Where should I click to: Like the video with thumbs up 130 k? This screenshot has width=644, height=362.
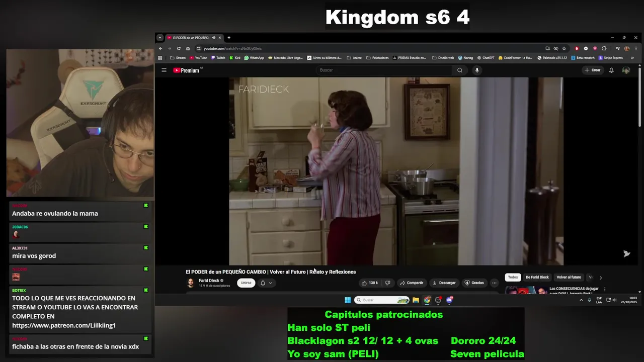pos(369,283)
